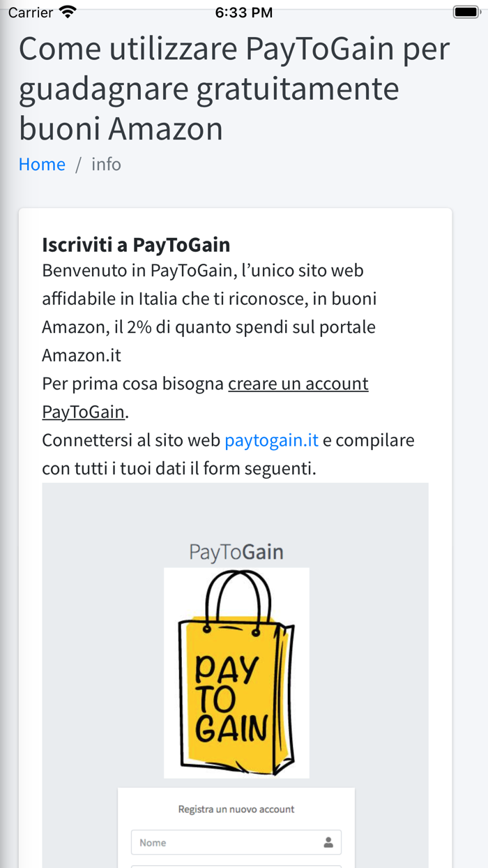
Task: Tap the clock showing 6:33 PM
Action: click(243, 11)
